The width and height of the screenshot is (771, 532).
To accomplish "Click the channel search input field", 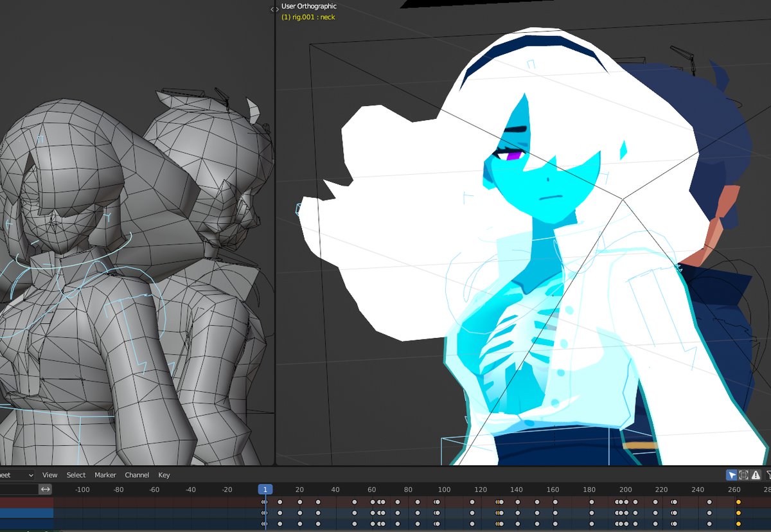I will click(x=19, y=489).
